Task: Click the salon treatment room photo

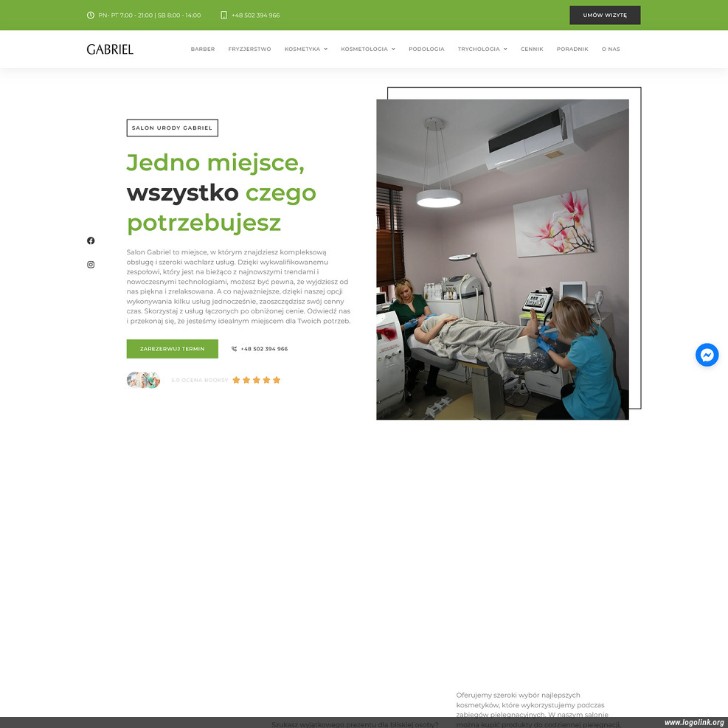Action: 502,260
